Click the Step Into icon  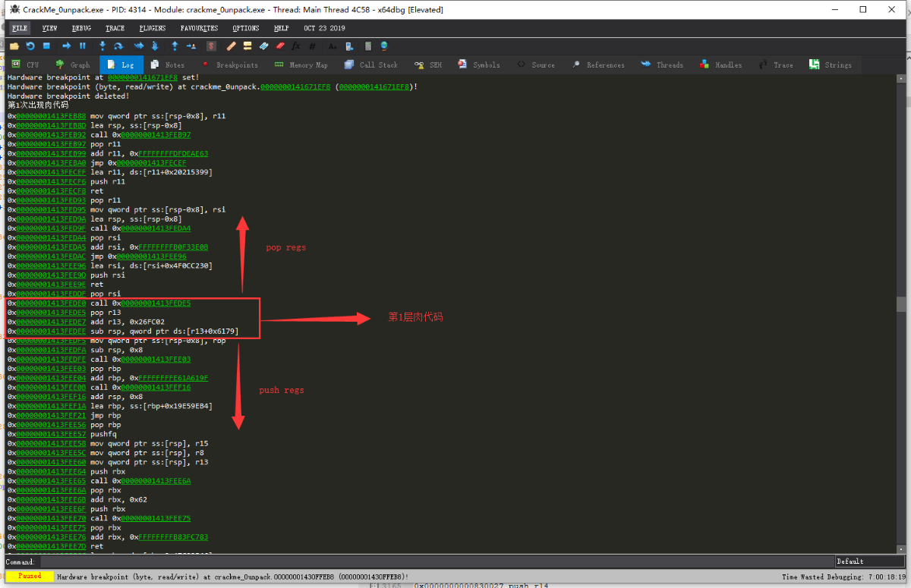tap(102, 46)
